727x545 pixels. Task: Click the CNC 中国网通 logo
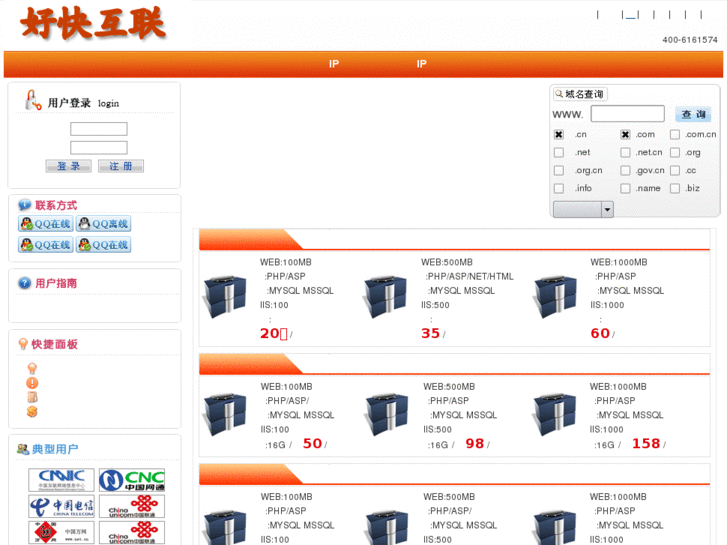click(132, 480)
